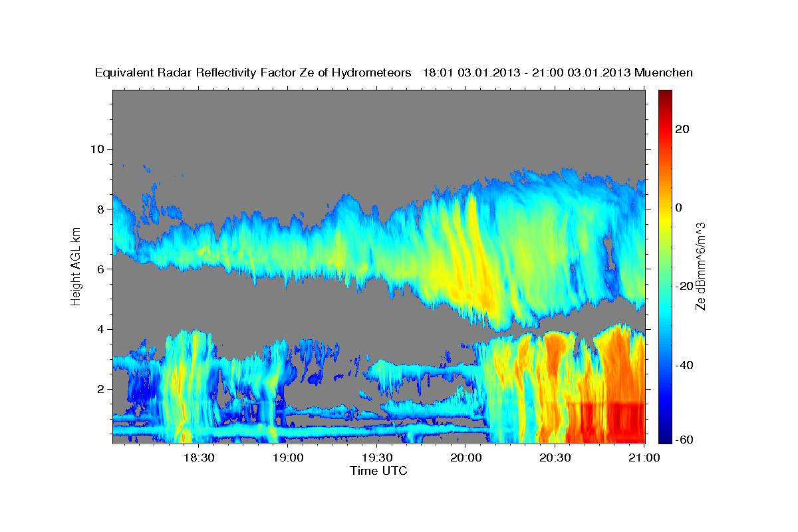Image resolution: width=798 pixels, height=532 pixels.
Task: Click the height tick label 8
Action: pyautogui.click(x=101, y=209)
